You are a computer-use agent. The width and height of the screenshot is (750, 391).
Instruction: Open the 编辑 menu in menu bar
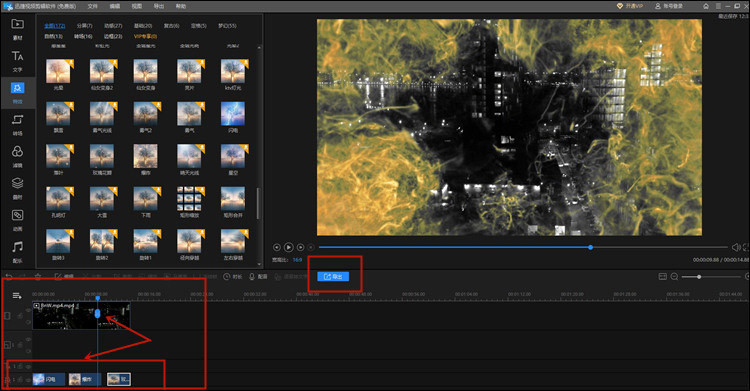[x=115, y=6]
